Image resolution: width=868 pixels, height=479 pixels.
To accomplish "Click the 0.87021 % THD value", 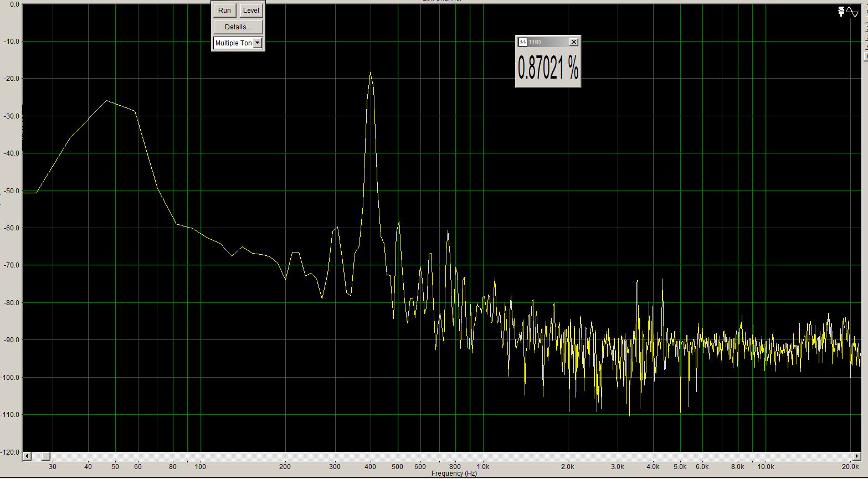I will 548,68.
